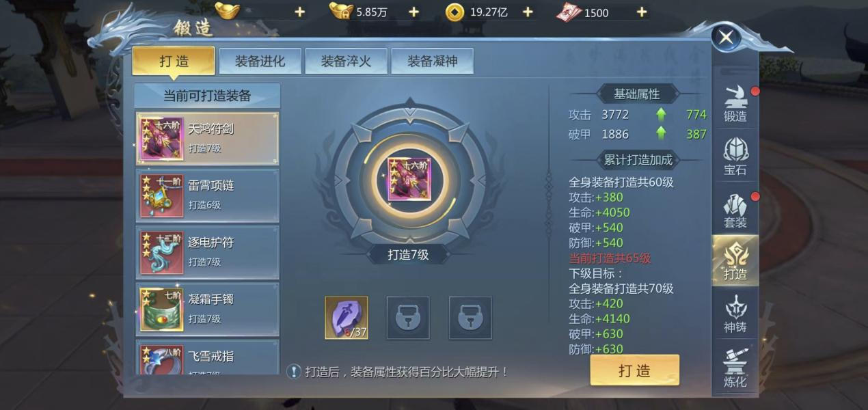Select 逐电护符 from the equipment list
Viewport: 868px width, 410px height.
pyautogui.click(x=207, y=251)
